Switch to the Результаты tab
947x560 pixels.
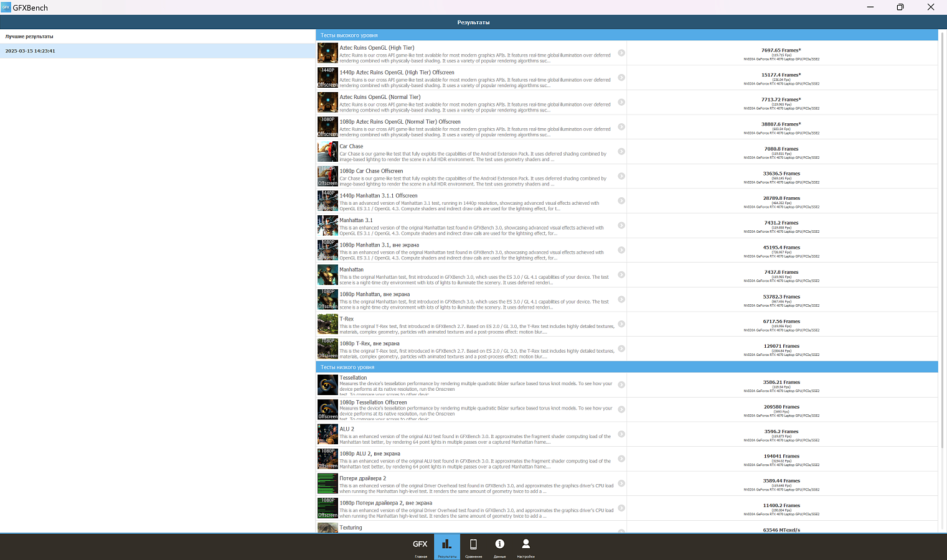pyautogui.click(x=447, y=547)
